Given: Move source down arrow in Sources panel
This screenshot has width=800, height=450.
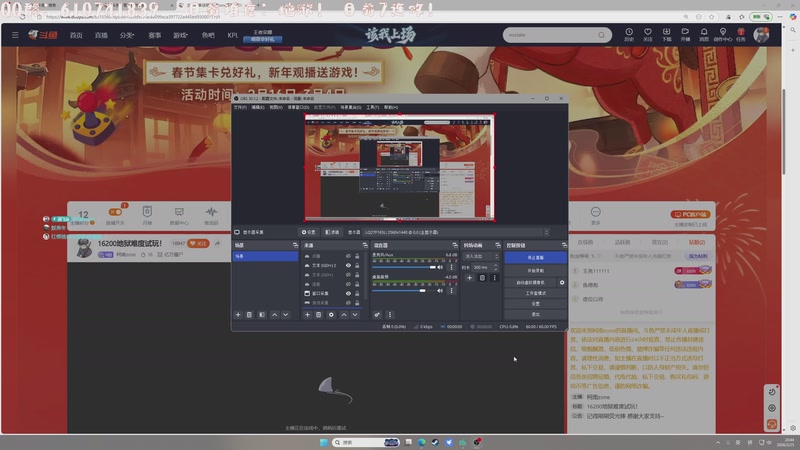Looking at the screenshot, I should [x=355, y=315].
